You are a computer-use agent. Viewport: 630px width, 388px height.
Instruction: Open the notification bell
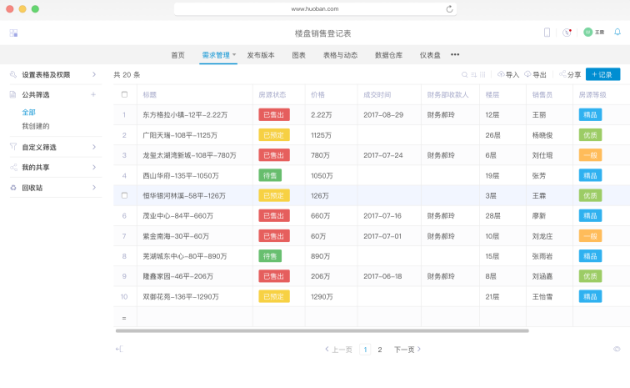click(618, 32)
